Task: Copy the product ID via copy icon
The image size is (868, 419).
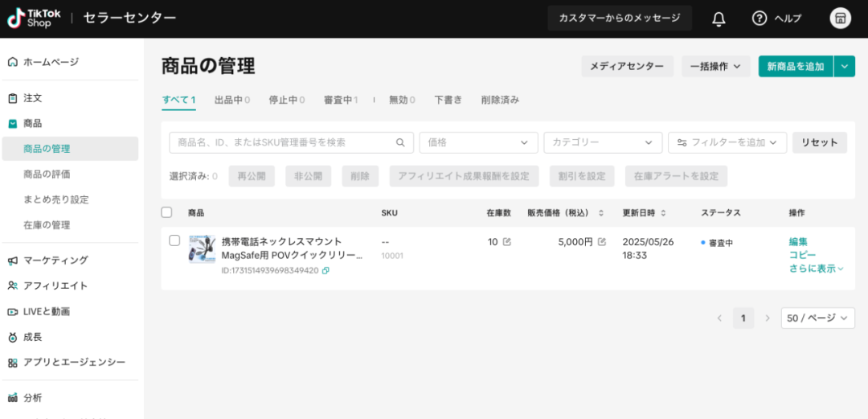Action: [x=325, y=270]
